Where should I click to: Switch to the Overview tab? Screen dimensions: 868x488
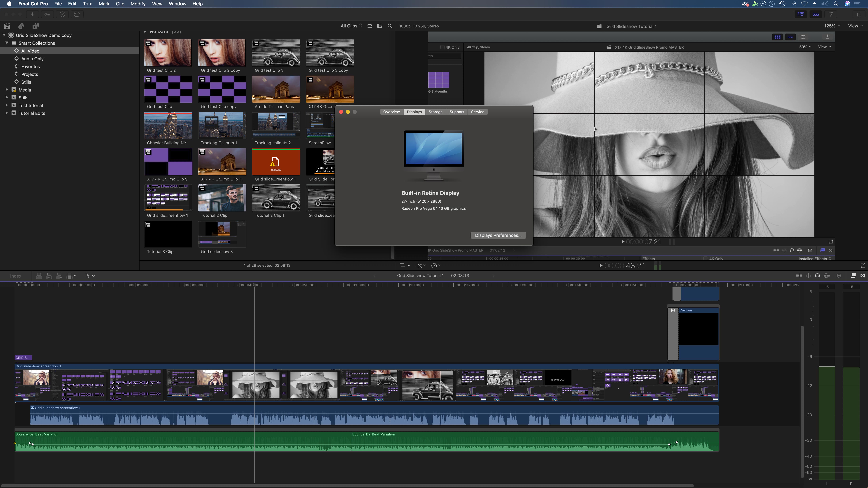(391, 112)
